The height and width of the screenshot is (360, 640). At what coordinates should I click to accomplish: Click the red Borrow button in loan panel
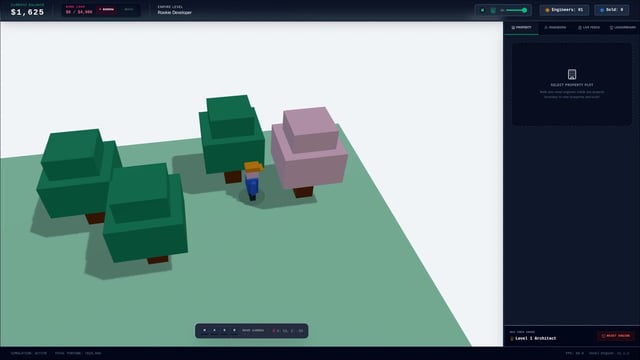click(106, 9)
